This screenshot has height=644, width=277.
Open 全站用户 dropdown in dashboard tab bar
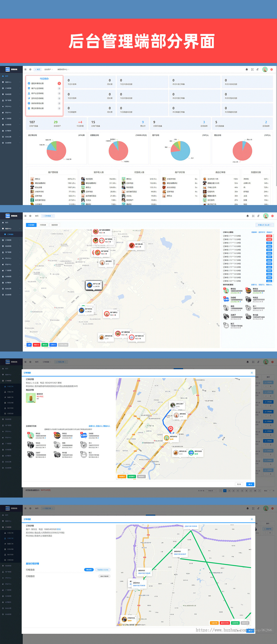point(48,70)
